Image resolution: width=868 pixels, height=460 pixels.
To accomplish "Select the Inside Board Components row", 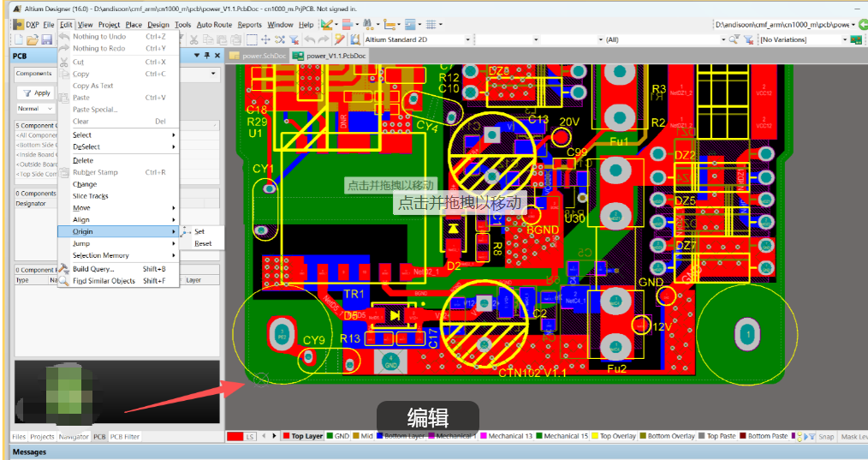I will [36, 155].
